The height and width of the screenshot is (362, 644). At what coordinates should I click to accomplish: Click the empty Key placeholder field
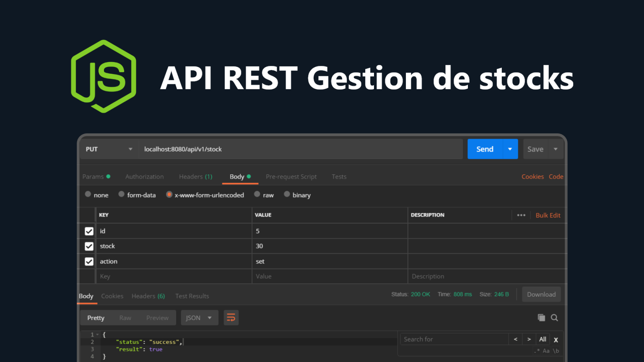[x=174, y=277]
